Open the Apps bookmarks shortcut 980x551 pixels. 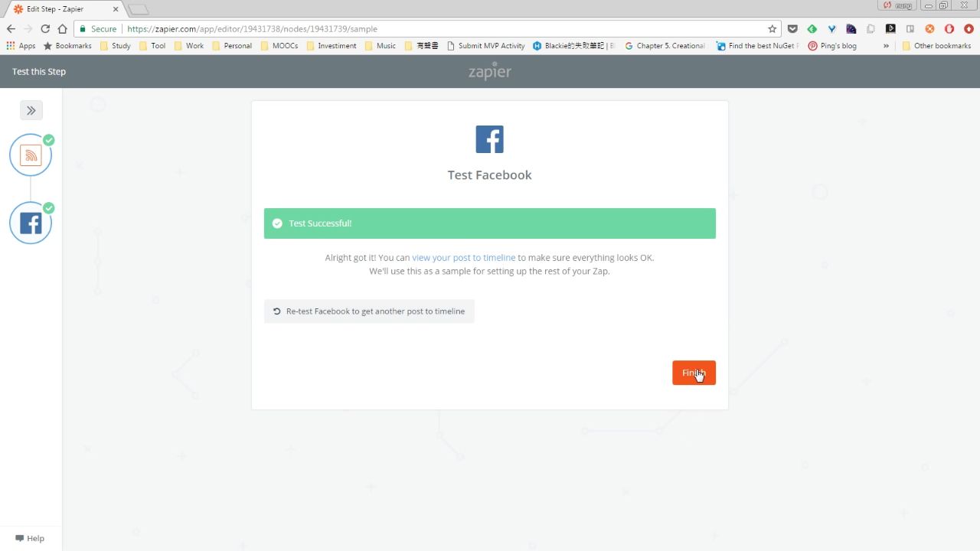point(21,46)
